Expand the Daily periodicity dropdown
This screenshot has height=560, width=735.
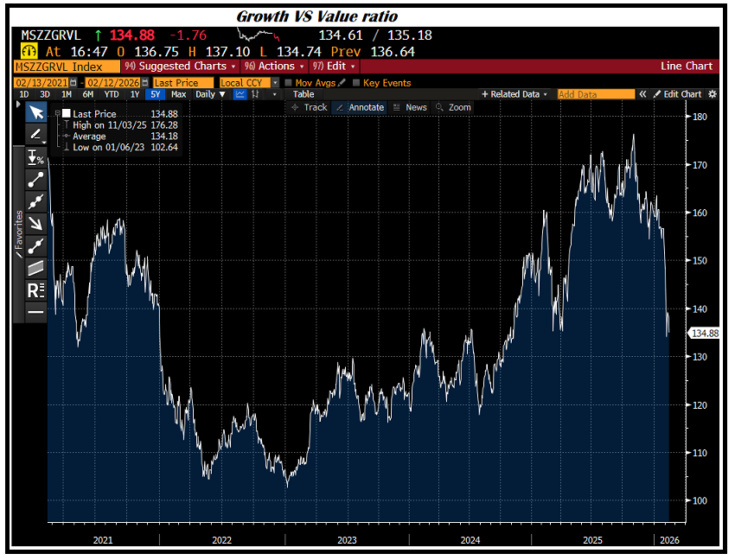[x=208, y=94]
